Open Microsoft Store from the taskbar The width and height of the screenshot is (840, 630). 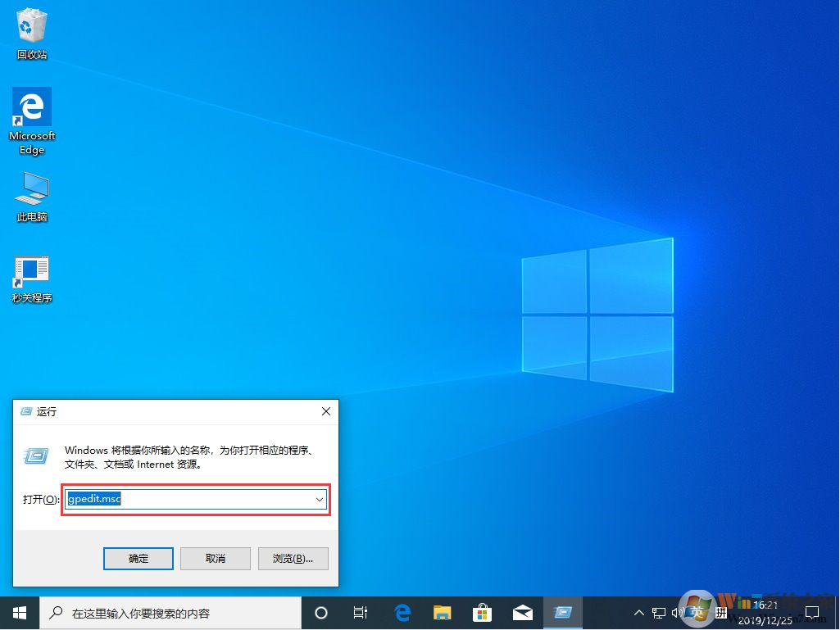point(482,612)
